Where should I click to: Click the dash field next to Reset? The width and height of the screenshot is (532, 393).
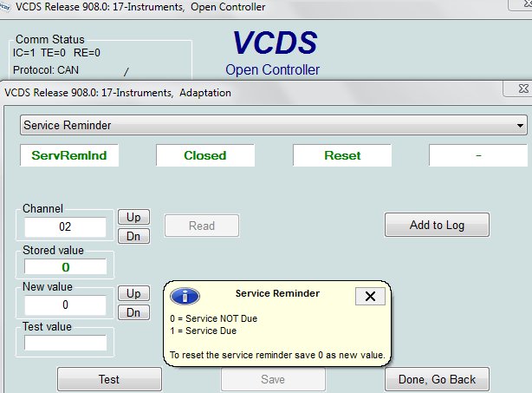click(x=478, y=155)
